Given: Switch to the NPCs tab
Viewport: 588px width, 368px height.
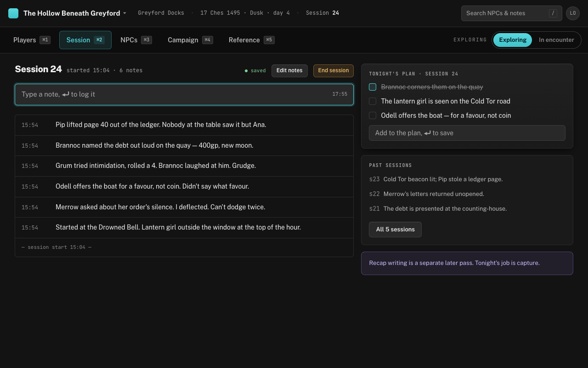Looking at the screenshot, I should 136,40.
